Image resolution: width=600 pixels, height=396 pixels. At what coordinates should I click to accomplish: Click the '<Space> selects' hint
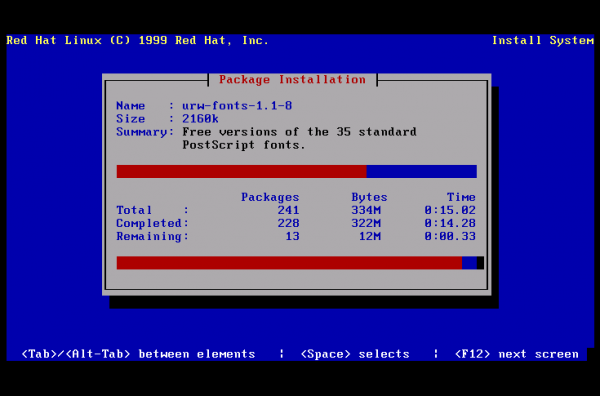click(x=355, y=354)
